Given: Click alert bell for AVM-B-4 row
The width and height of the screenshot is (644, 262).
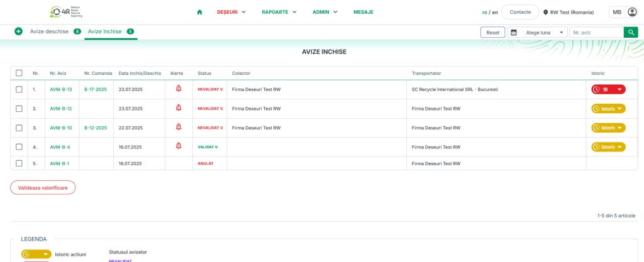Looking at the screenshot, I should click(179, 146).
